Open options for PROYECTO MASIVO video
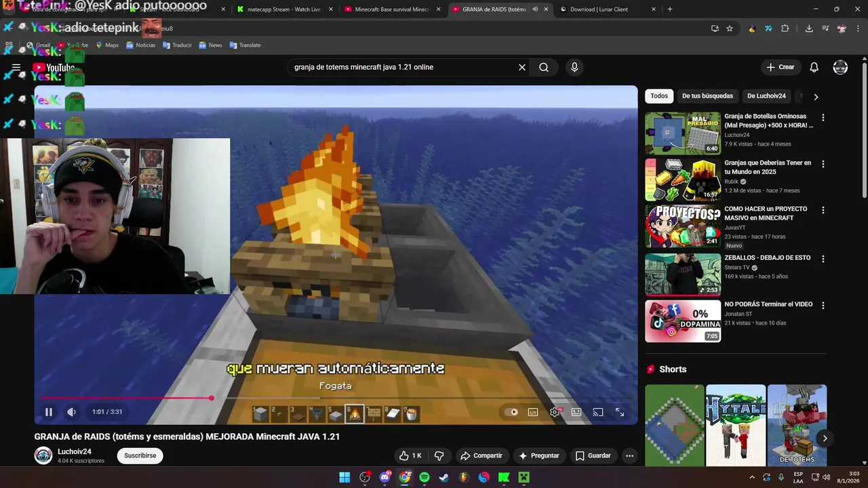This screenshot has width=868, height=488. tap(823, 211)
